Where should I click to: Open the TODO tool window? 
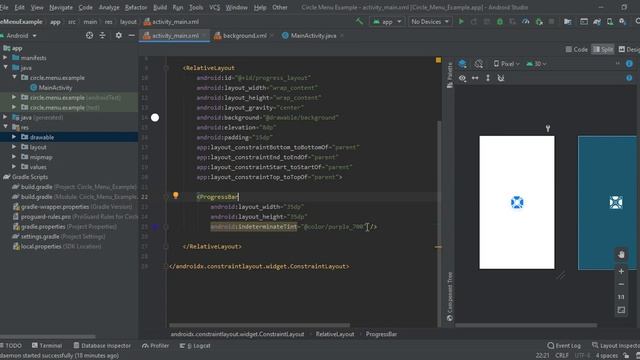click(11, 345)
